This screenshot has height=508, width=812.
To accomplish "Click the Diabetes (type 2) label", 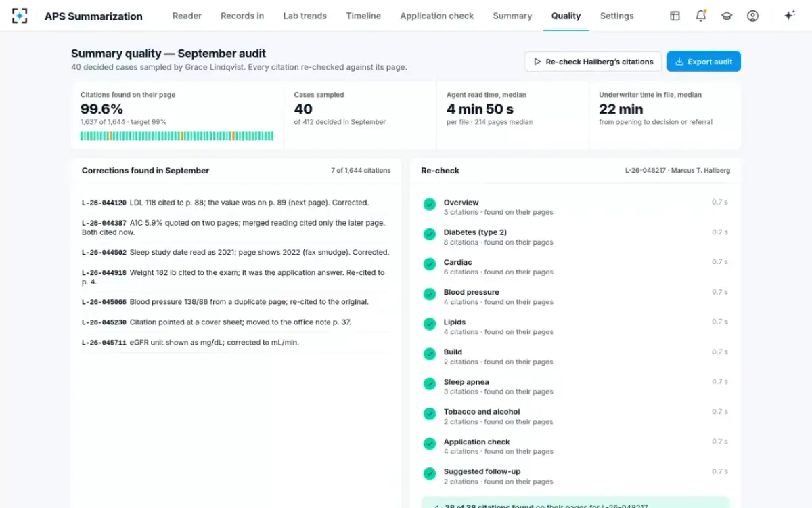I will 475,232.
